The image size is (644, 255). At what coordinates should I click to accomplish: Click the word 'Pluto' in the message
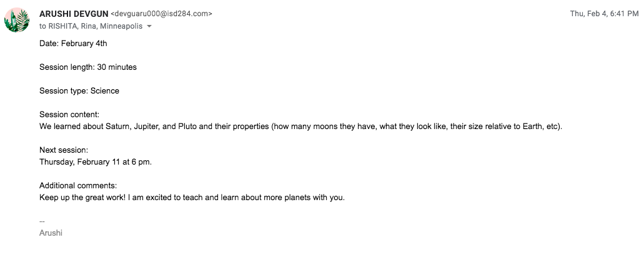[188, 127]
